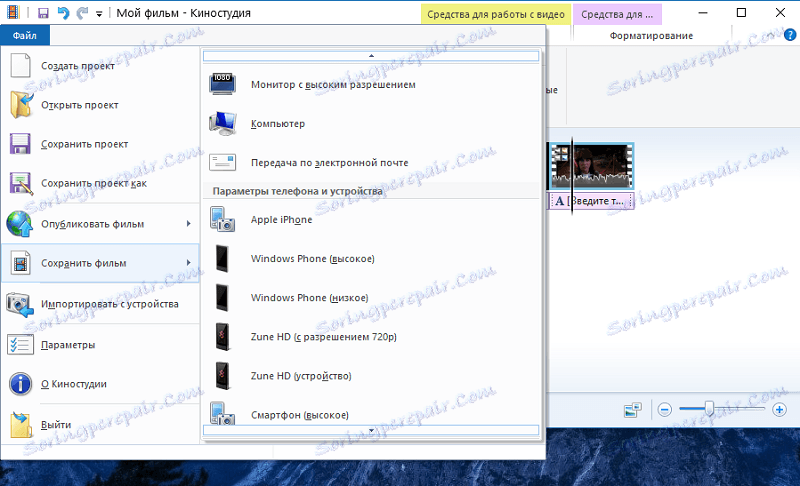Viewport: 800px width, 486px height.
Task: Click the phone icon for Windows Phone (высокое)
Action: tap(222, 259)
